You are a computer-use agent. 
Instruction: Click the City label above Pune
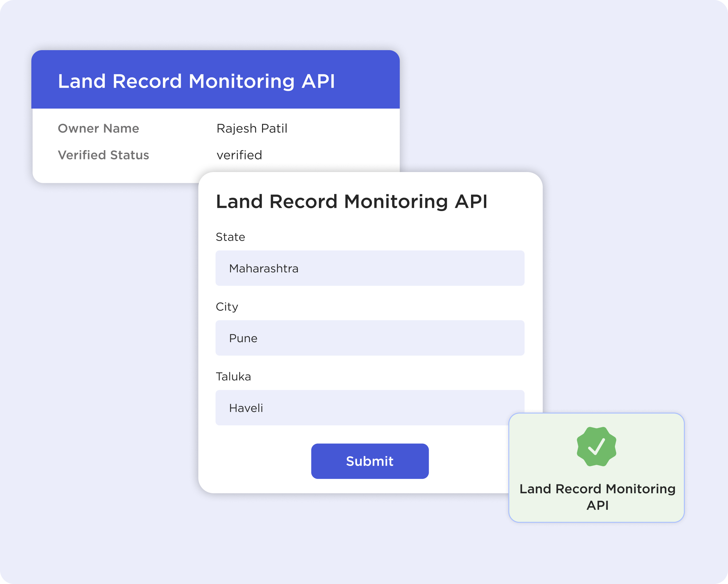click(x=226, y=307)
